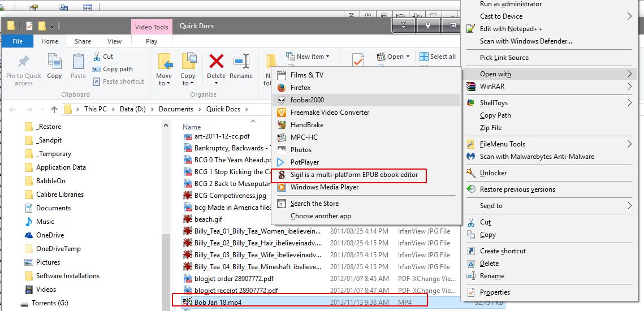644x311 pixels.
Task: Open with foobar2000 in the submenu
Action: point(366,100)
